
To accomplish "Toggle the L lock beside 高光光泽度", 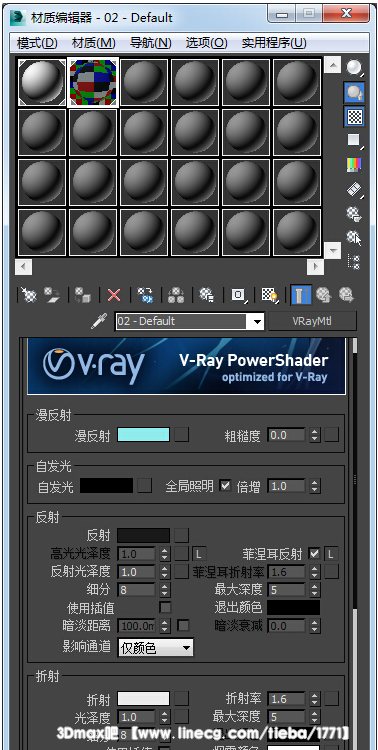I will pos(199,554).
